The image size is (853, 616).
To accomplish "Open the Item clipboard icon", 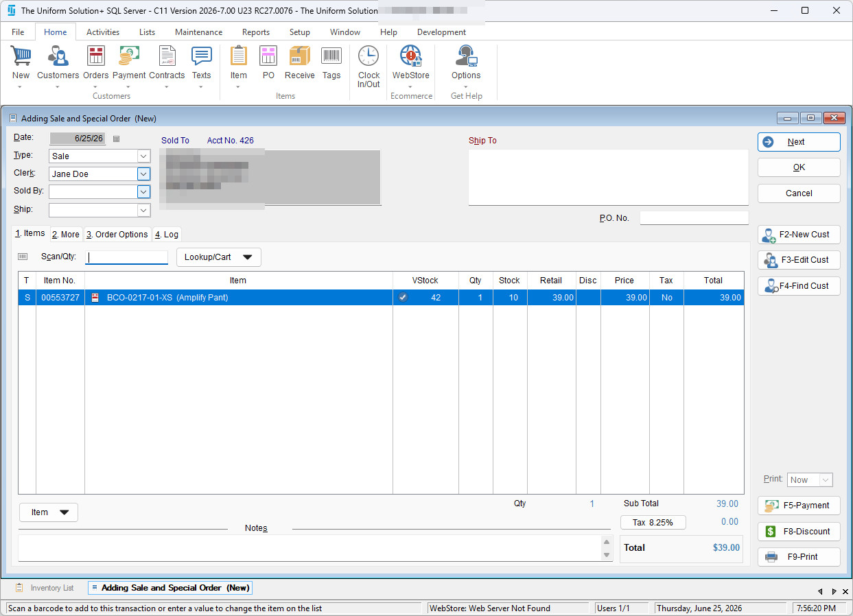I will 239,56.
